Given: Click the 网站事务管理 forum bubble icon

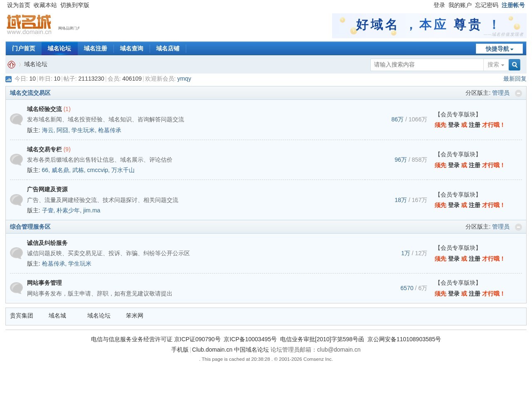Looking at the screenshot, I should [17, 288].
